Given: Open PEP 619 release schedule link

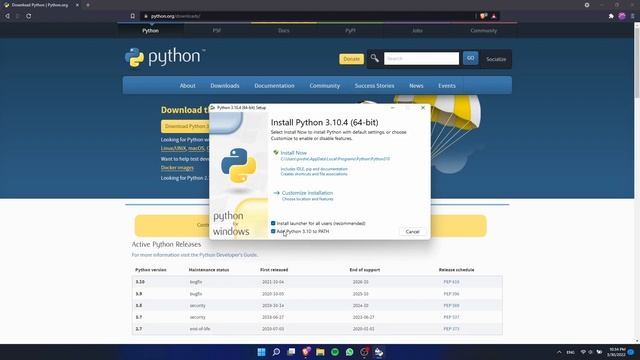Looking at the screenshot, I should click(x=451, y=282).
